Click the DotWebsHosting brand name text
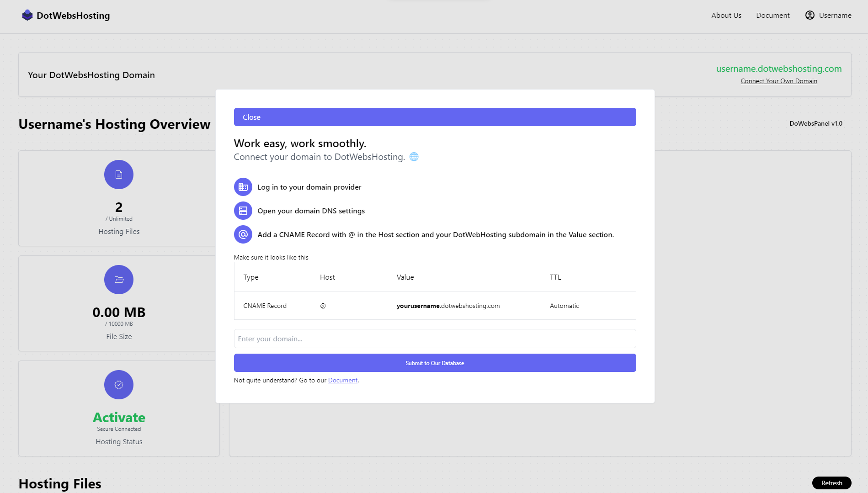Viewport: 868px width, 493px height. click(x=73, y=16)
